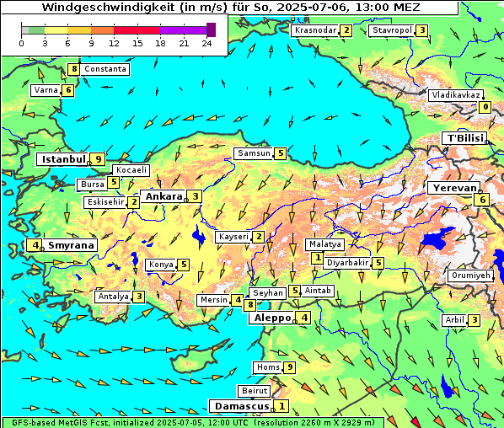Click Istanbul's wind speed value 9
The width and height of the screenshot is (504, 428).
(x=99, y=159)
